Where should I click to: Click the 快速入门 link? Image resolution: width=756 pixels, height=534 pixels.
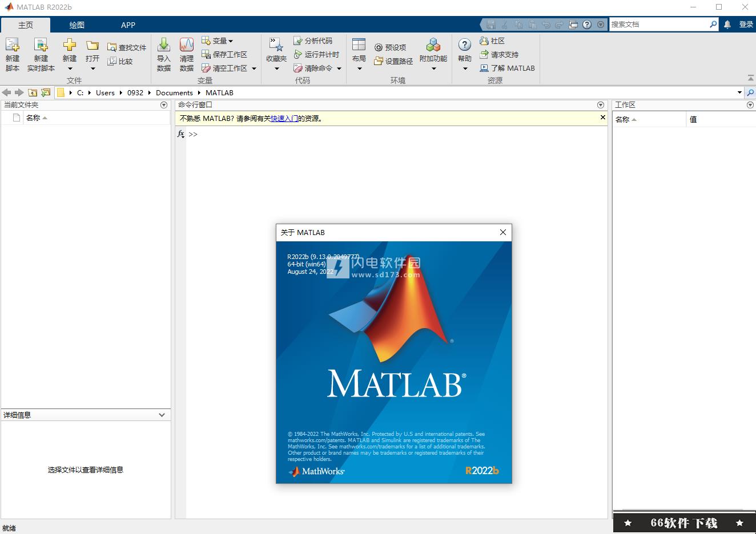(x=284, y=119)
